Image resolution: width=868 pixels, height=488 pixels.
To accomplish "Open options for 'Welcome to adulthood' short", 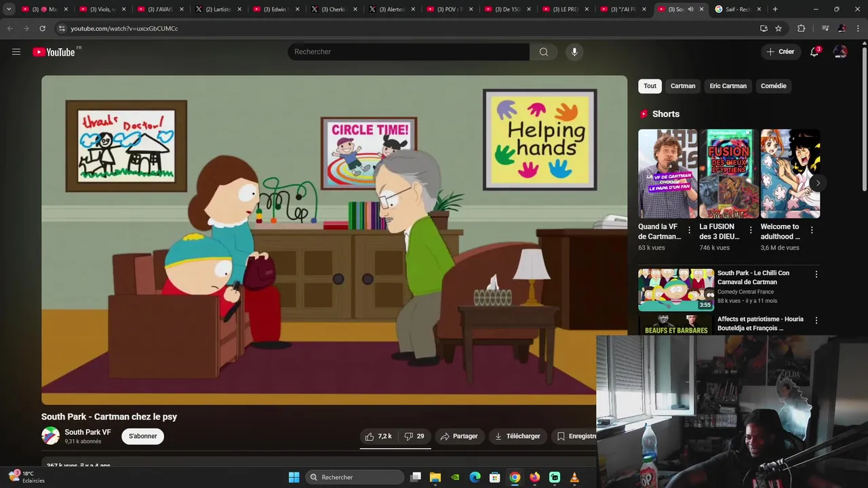I will tap(812, 230).
